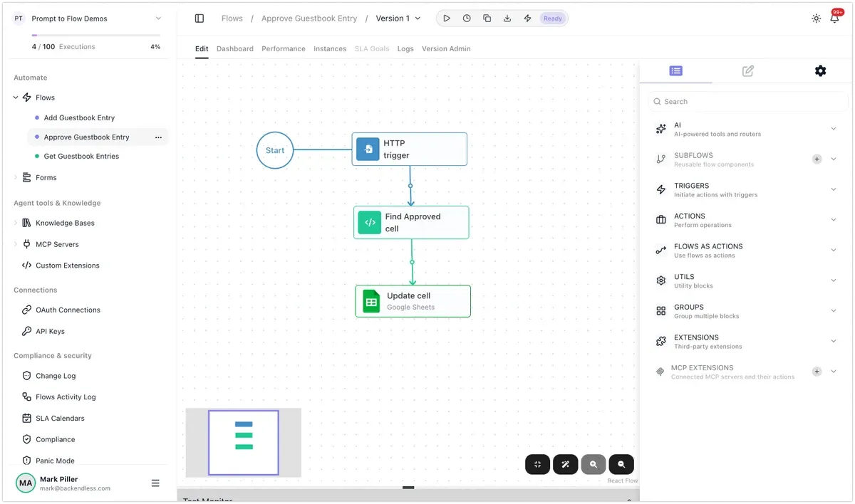This screenshot has width=855, height=504.
Task: Open API Keys page
Action: click(x=50, y=332)
